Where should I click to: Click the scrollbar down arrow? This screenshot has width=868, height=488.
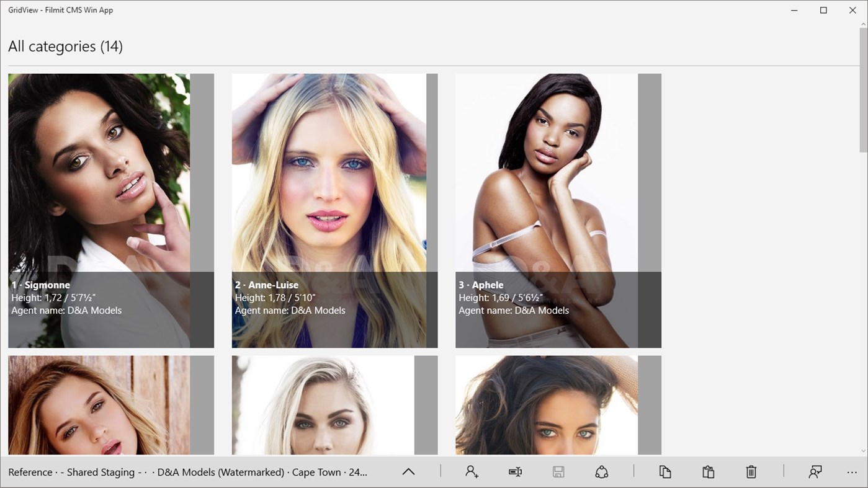863,451
